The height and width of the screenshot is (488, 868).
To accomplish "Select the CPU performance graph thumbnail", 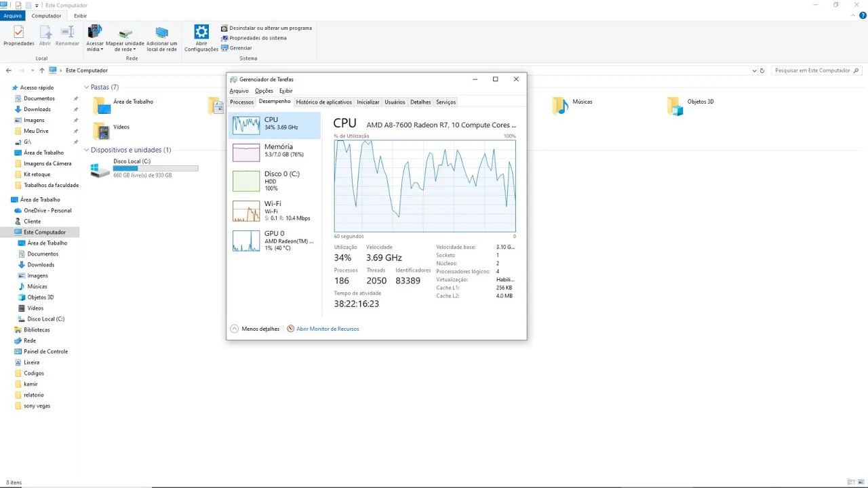I will [x=246, y=125].
